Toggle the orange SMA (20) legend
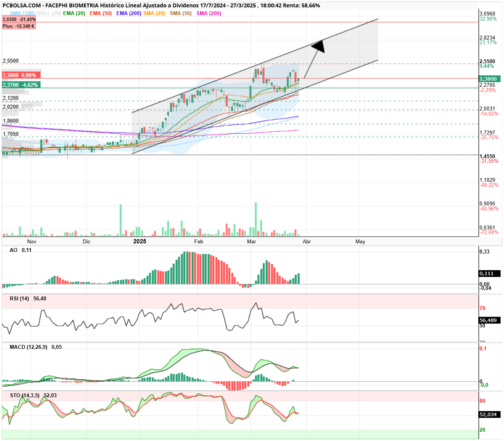The width and height of the screenshot is (504, 441). pyautogui.click(x=154, y=13)
